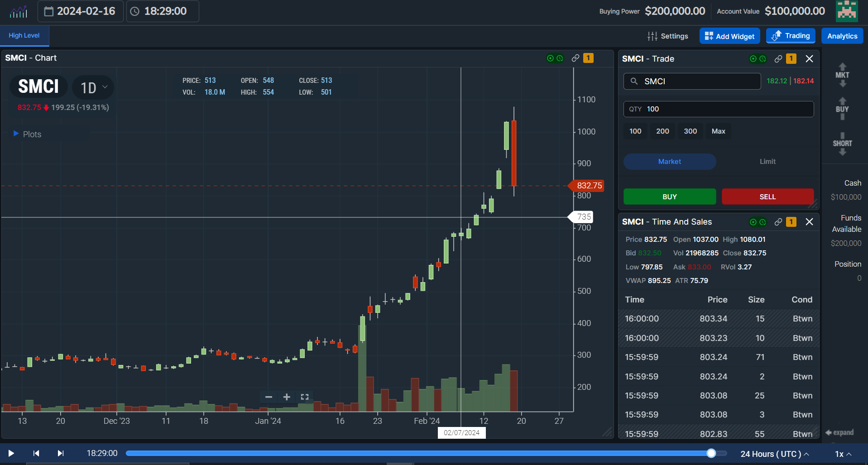The width and height of the screenshot is (868, 465).
Task: Click the clock icon beside the time
Action: click(134, 11)
